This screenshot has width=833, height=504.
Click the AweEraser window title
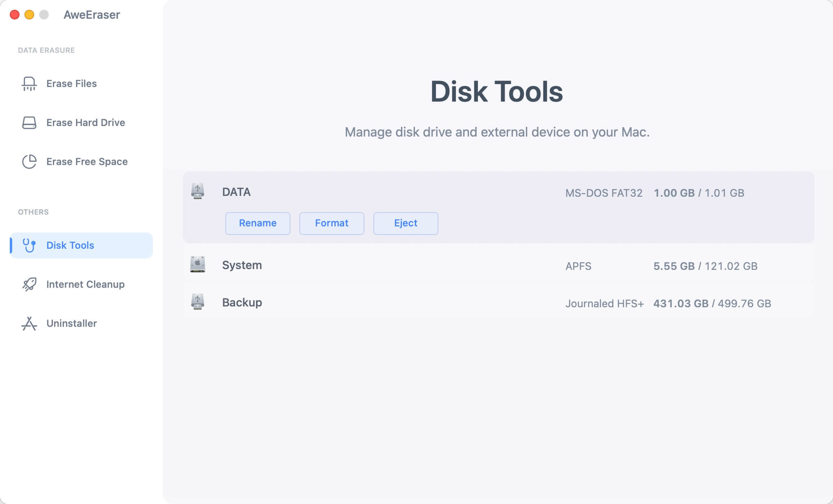click(92, 15)
